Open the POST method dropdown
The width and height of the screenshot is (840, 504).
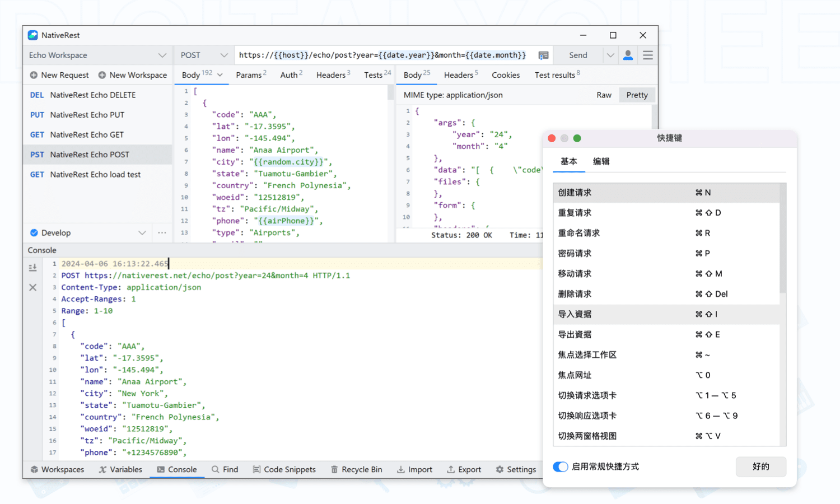[223, 55]
